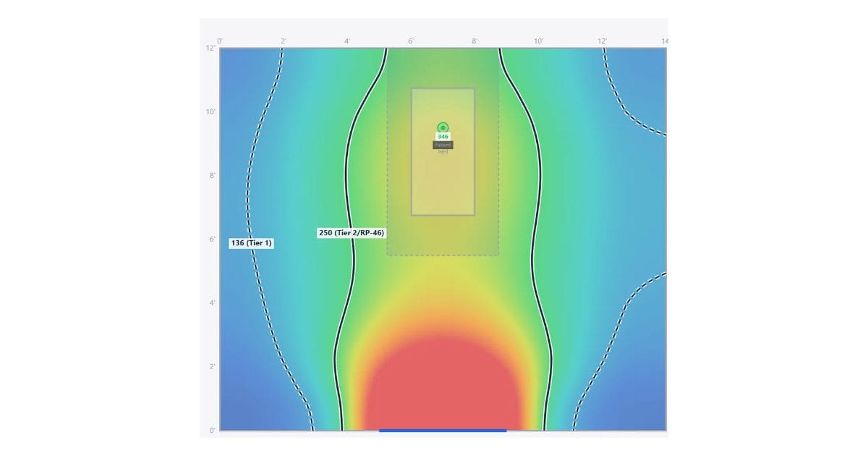The width and height of the screenshot is (868, 456).
Task: Select the 136 (Tier 1) contour label
Action: 251,243
